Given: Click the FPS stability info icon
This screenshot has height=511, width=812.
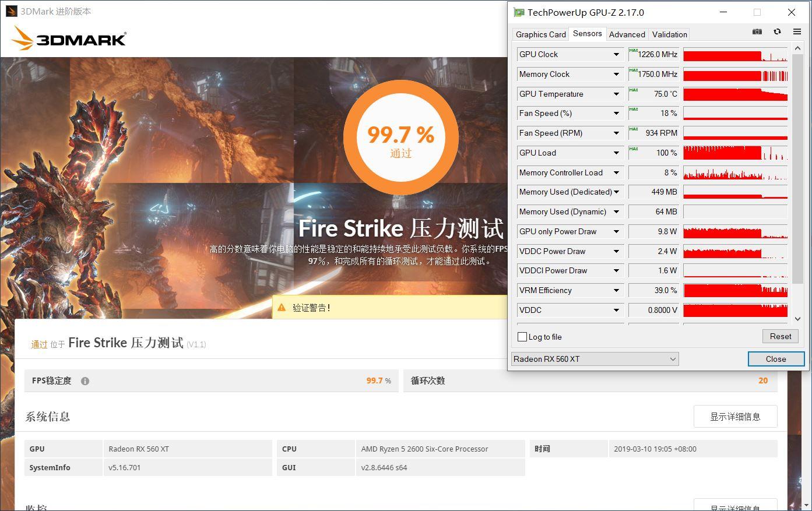Looking at the screenshot, I should pyautogui.click(x=85, y=381).
